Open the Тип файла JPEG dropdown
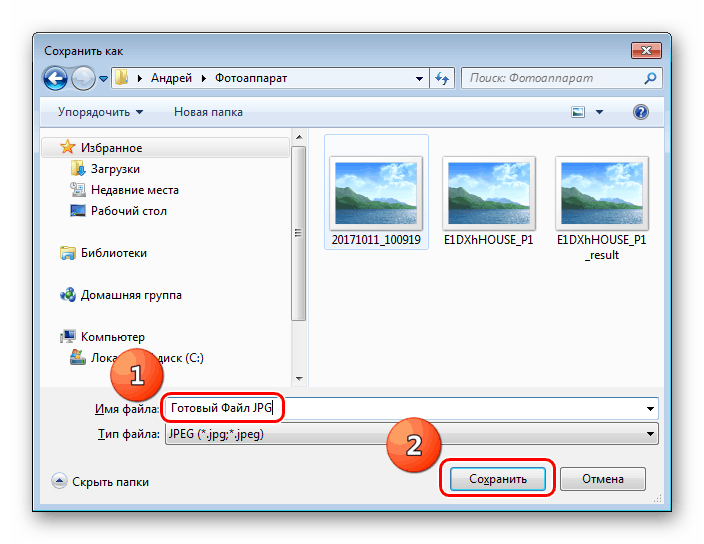The image size is (704, 544). (x=410, y=433)
